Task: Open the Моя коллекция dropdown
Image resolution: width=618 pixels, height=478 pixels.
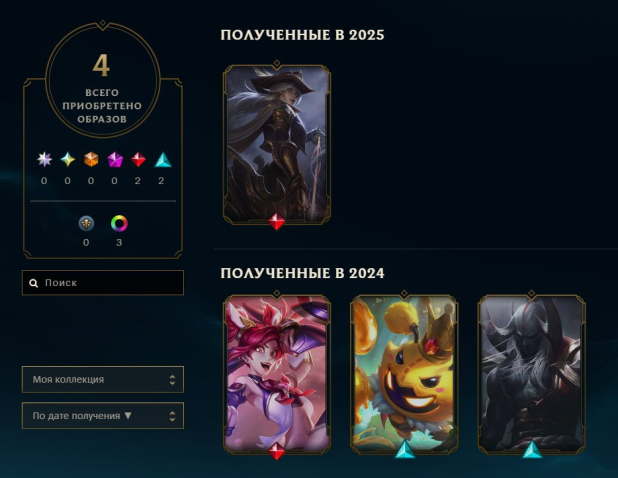Action: coord(103,379)
